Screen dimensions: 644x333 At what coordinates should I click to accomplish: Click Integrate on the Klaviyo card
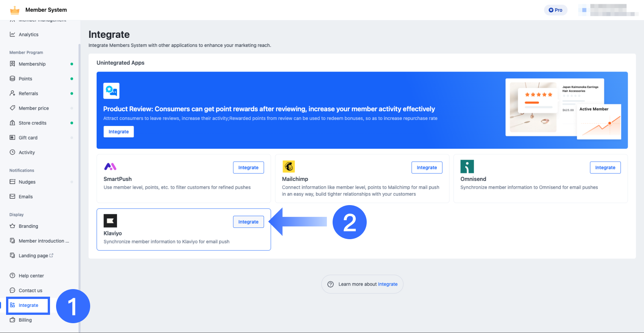[249, 222]
